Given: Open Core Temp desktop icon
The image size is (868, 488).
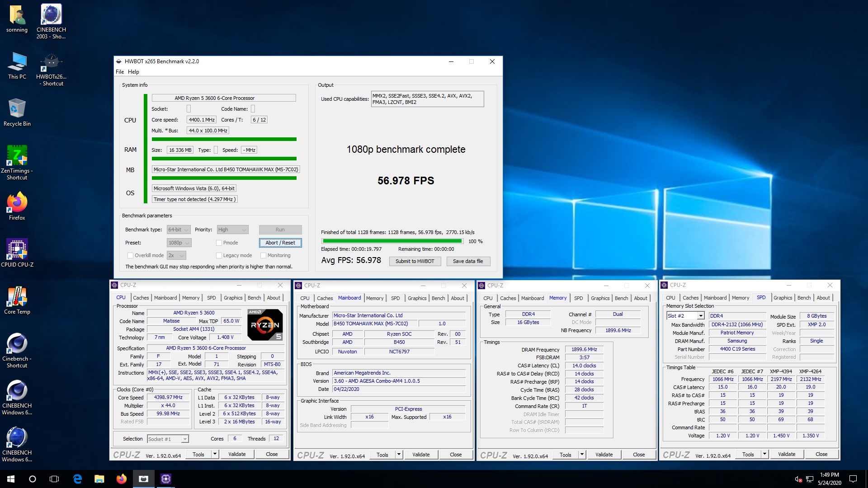Looking at the screenshot, I should 17,300.
